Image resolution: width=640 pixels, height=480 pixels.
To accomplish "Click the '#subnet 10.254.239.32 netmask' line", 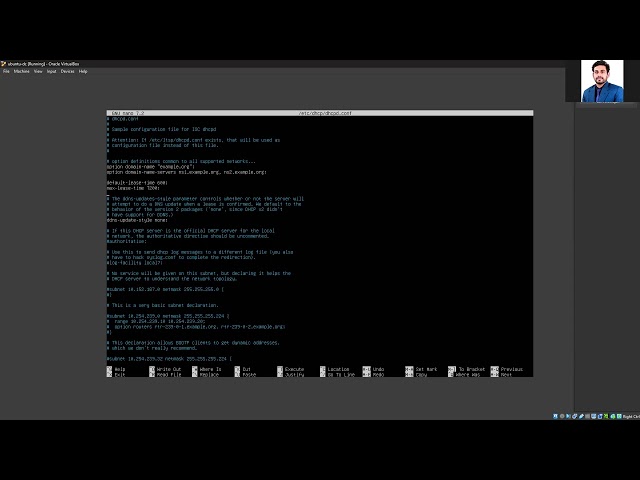I will 169,359.
